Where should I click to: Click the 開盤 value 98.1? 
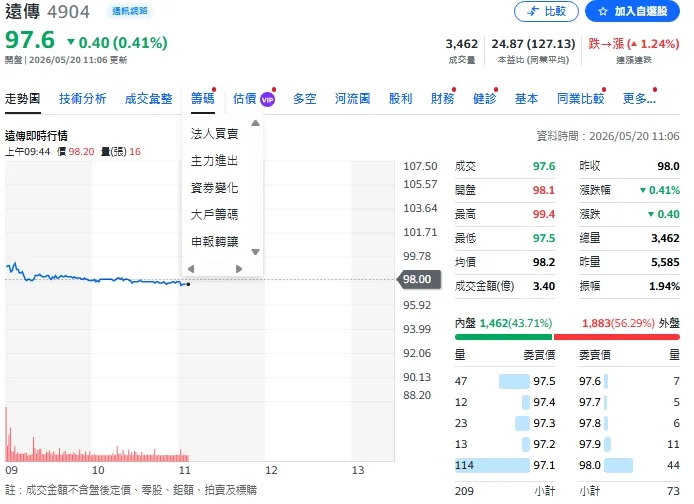coord(544,190)
